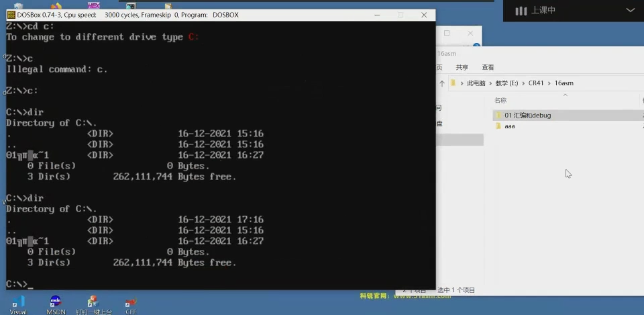Click 16asm in the breadcrumb path

click(x=564, y=83)
